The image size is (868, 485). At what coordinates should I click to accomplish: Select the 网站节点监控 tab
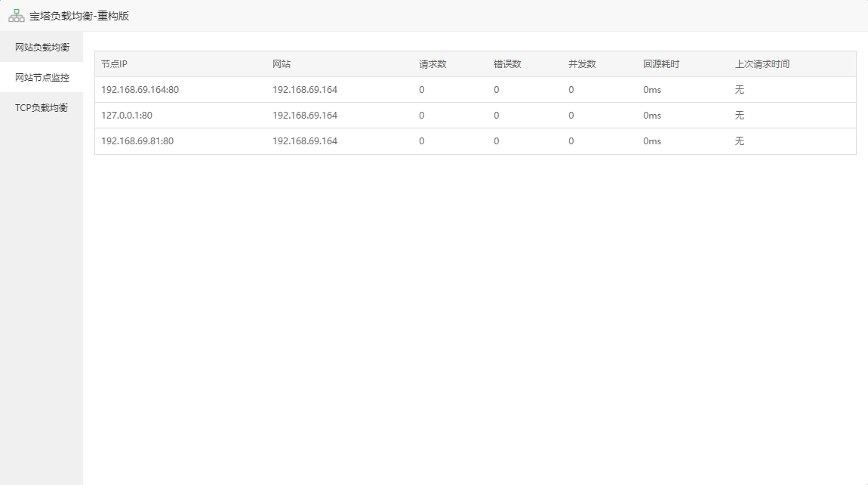42,78
